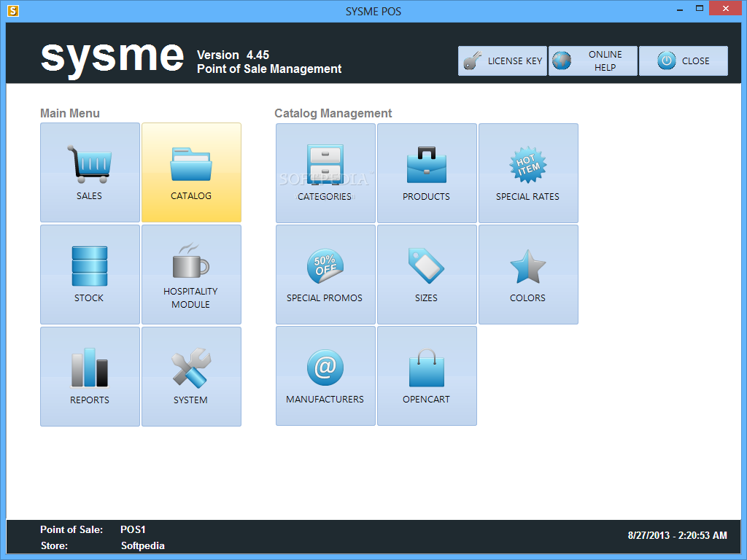The height and width of the screenshot is (560, 747).
Task: Open Special Promos 50% off tile
Action: [x=326, y=274]
